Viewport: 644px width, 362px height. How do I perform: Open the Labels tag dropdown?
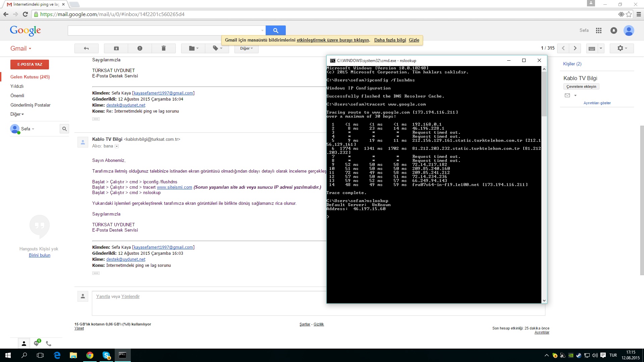pos(217,48)
